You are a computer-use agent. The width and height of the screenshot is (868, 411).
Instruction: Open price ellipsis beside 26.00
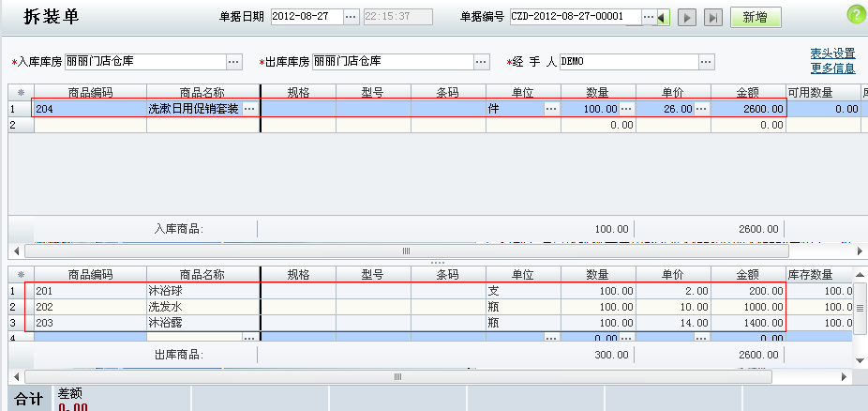701,109
